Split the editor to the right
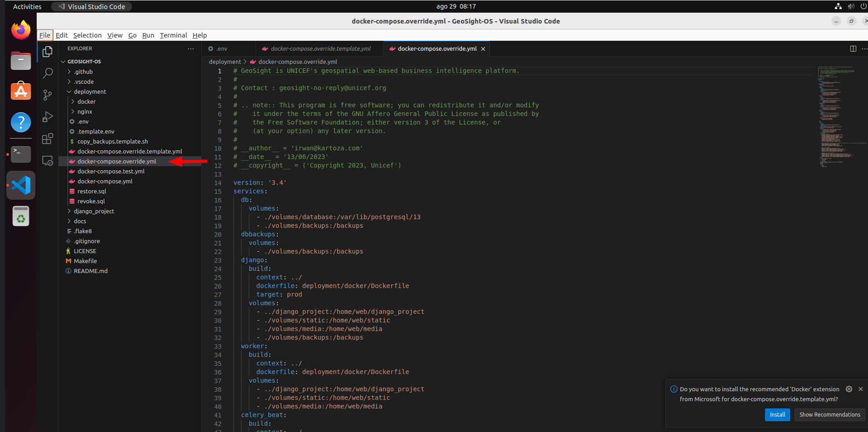Screen dimensions: 868x432 853,49
